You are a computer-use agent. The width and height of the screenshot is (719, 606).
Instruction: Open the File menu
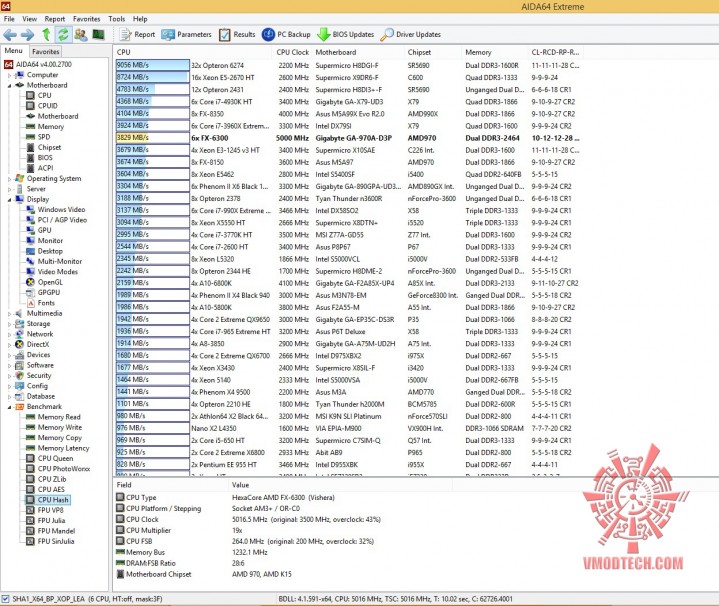[9, 19]
